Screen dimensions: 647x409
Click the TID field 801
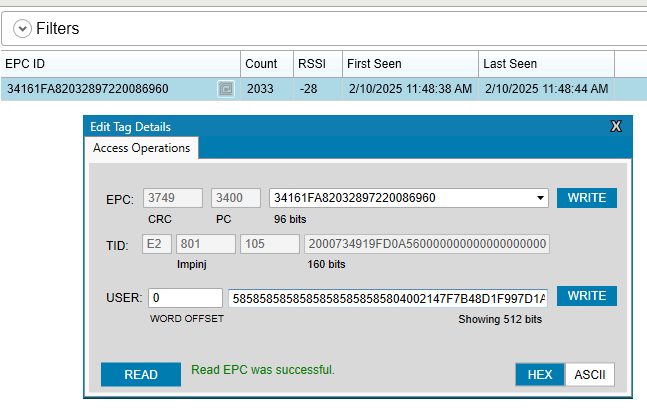(206, 244)
